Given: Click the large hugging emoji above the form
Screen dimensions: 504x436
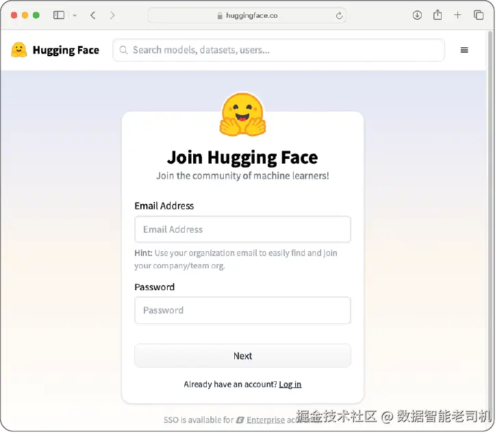Looking at the screenshot, I should tap(242, 115).
